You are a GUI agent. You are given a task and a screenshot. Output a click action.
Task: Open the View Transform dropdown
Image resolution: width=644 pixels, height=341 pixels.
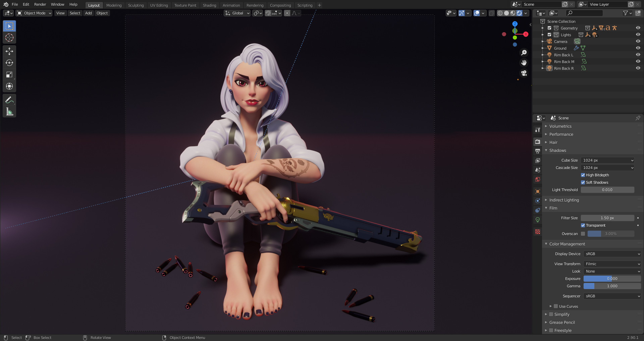click(611, 264)
